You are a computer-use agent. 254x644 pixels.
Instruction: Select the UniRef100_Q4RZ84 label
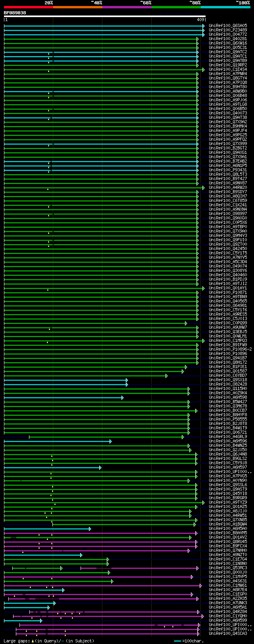pyautogui.click(x=228, y=612)
